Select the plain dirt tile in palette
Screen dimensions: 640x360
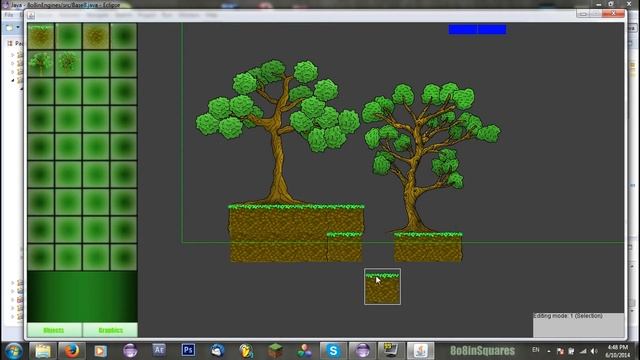(x=96, y=36)
